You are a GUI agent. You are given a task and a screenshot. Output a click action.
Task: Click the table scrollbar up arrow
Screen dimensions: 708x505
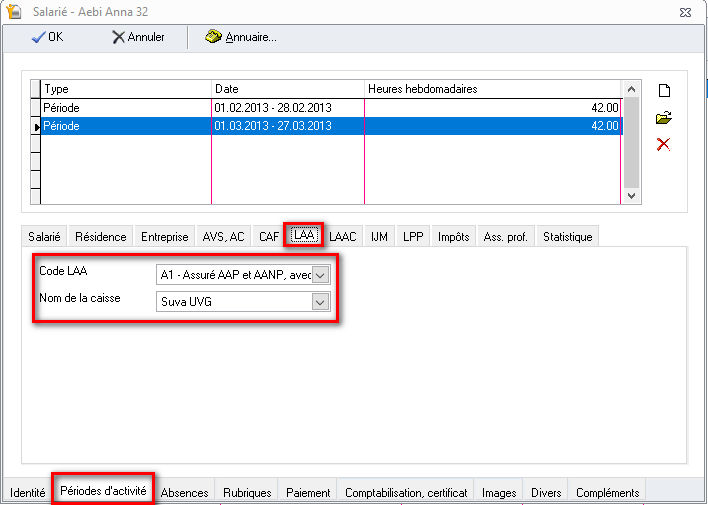coord(631,89)
